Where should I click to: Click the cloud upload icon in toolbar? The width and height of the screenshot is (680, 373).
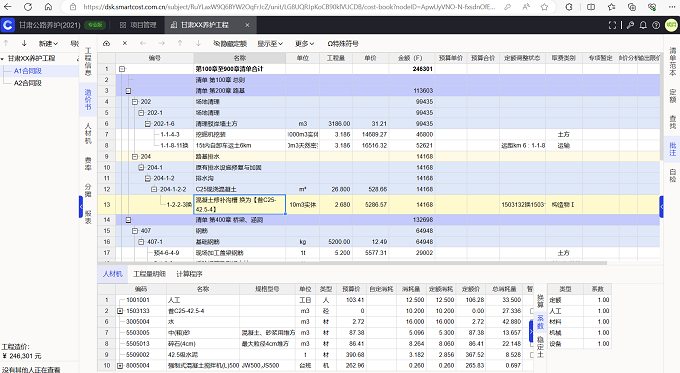tap(106, 43)
